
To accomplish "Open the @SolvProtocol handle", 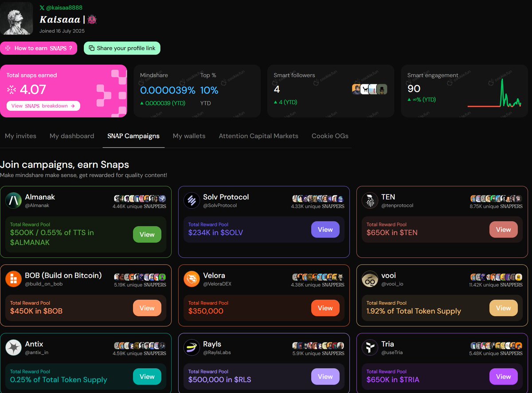I will (x=220, y=206).
